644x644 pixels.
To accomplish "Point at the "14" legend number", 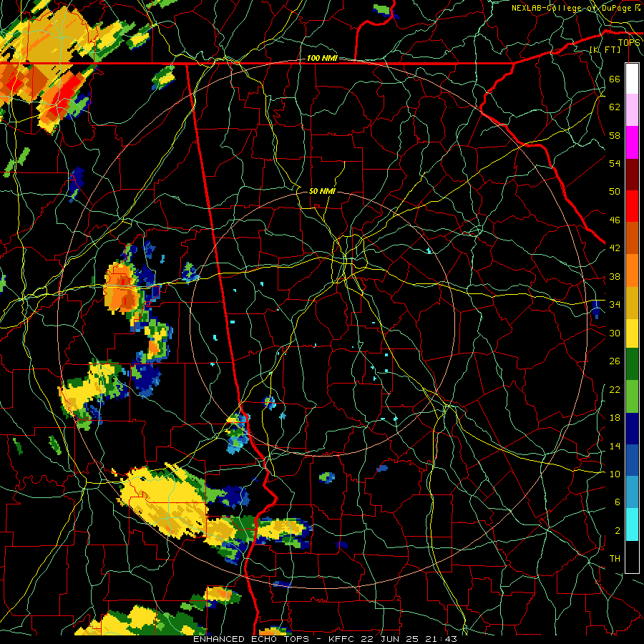I will click(x=615, y=446).
